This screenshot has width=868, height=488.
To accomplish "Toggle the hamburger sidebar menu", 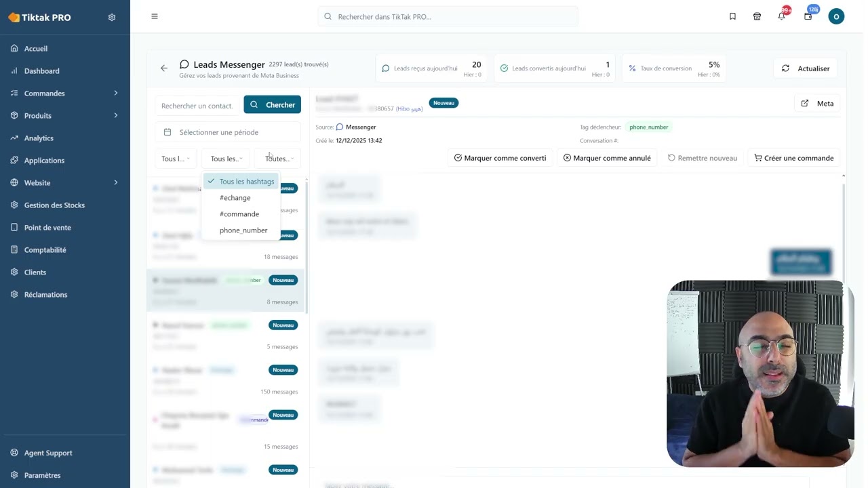I will [155, 16].
